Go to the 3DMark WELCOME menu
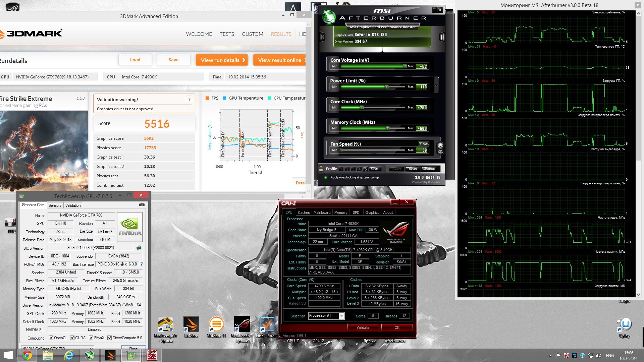This screenshot has height=362, width=644. point(199,34)
